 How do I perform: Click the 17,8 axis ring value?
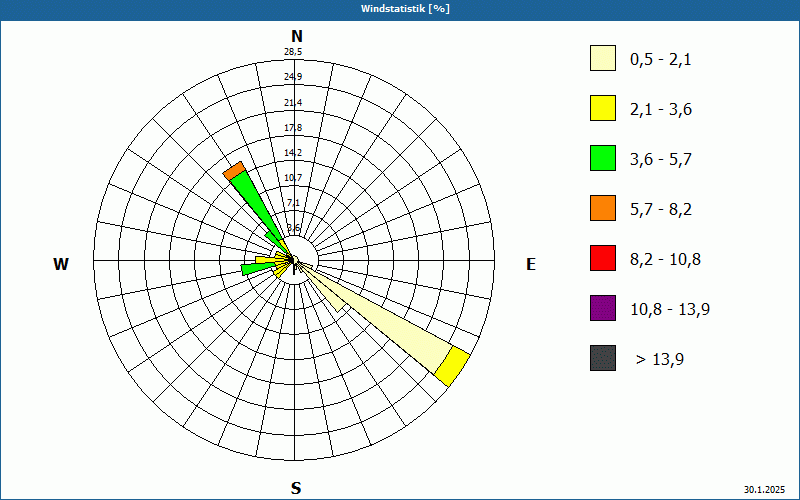[293, 128]
